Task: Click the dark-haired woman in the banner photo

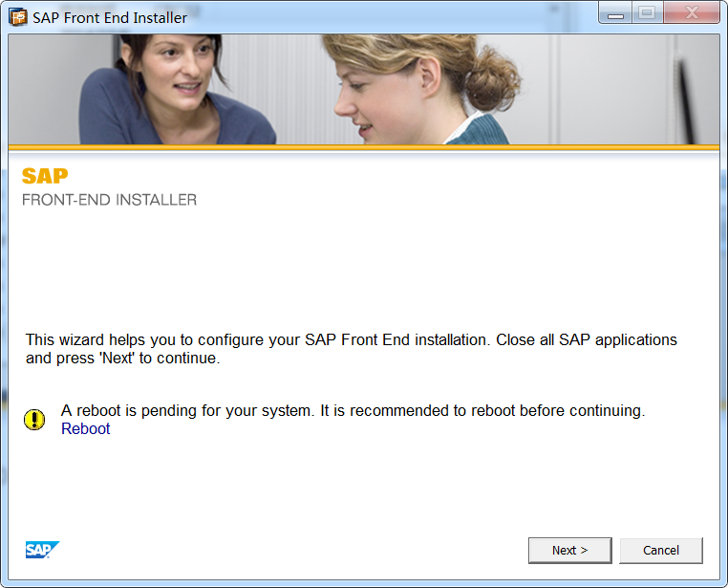Action: point(177,89)
